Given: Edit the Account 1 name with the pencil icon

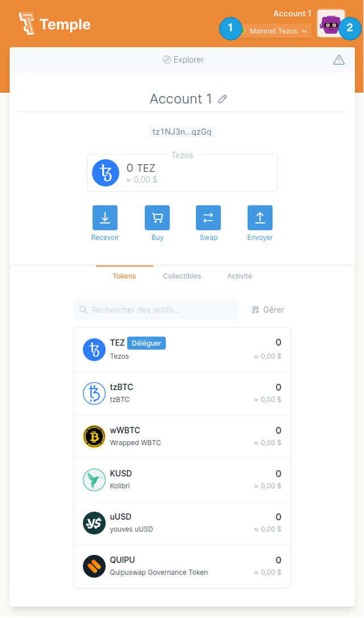Looking at the screenshot, I should pos(223,99).
